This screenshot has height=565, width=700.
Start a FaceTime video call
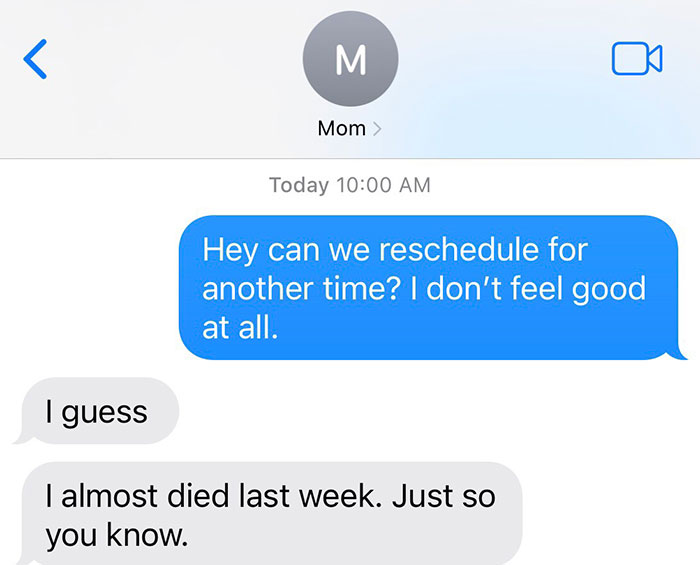(x=636, y=59)
